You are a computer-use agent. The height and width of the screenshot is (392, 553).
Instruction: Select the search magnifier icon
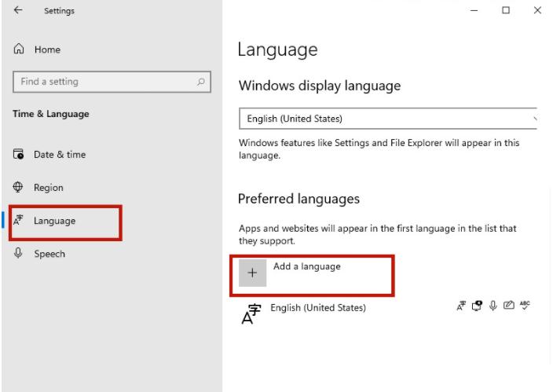(x=201, y=82)
